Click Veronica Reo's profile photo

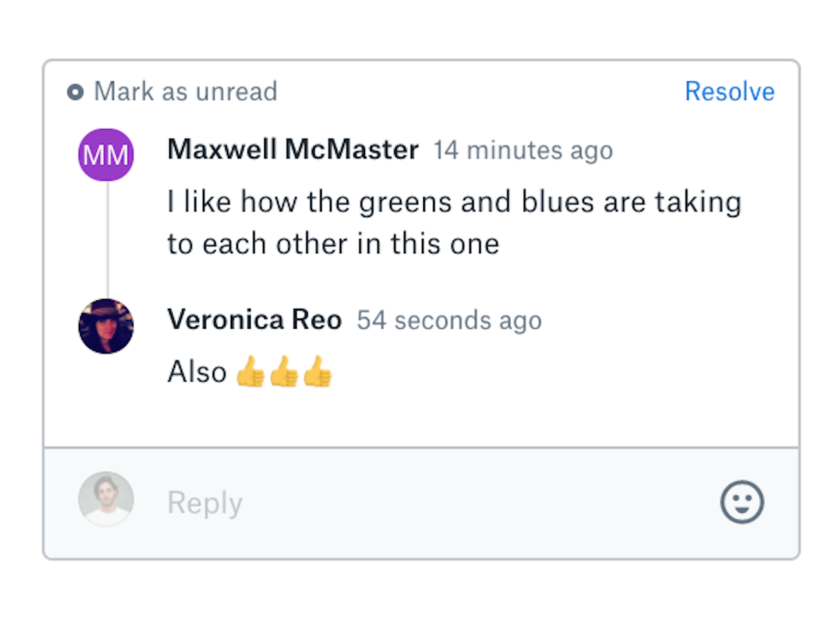[106, 326]
